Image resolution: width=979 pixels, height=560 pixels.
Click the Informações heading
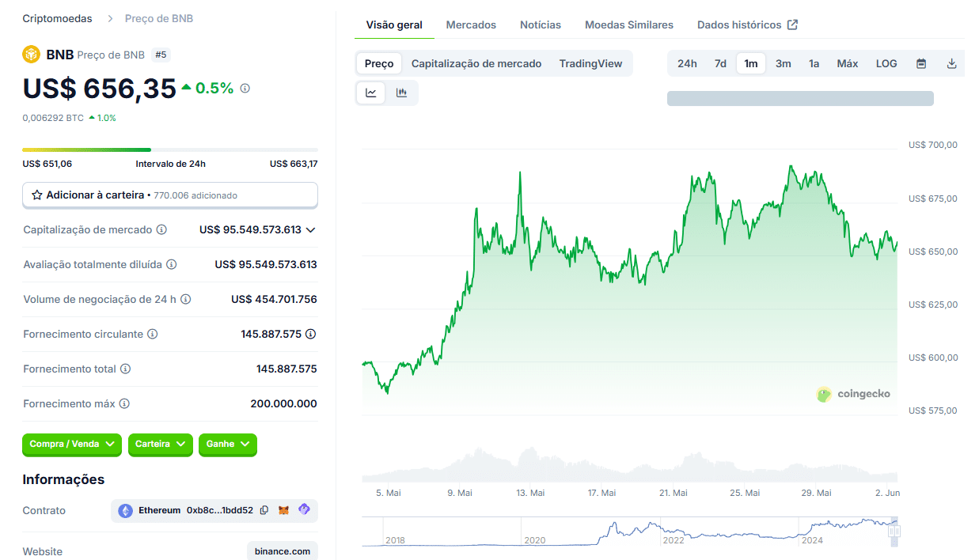click(x=63, y=479)
